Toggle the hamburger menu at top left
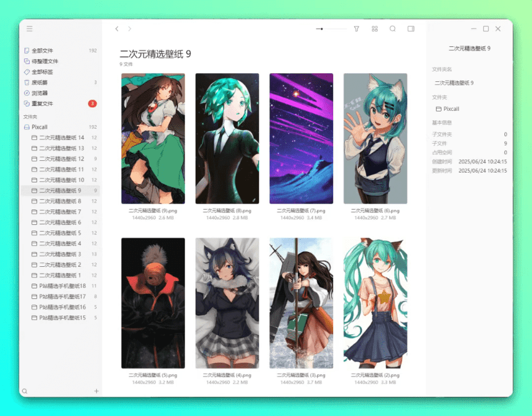Image resolution: width=532 pixels, height=416 pixels. [29, 28]
